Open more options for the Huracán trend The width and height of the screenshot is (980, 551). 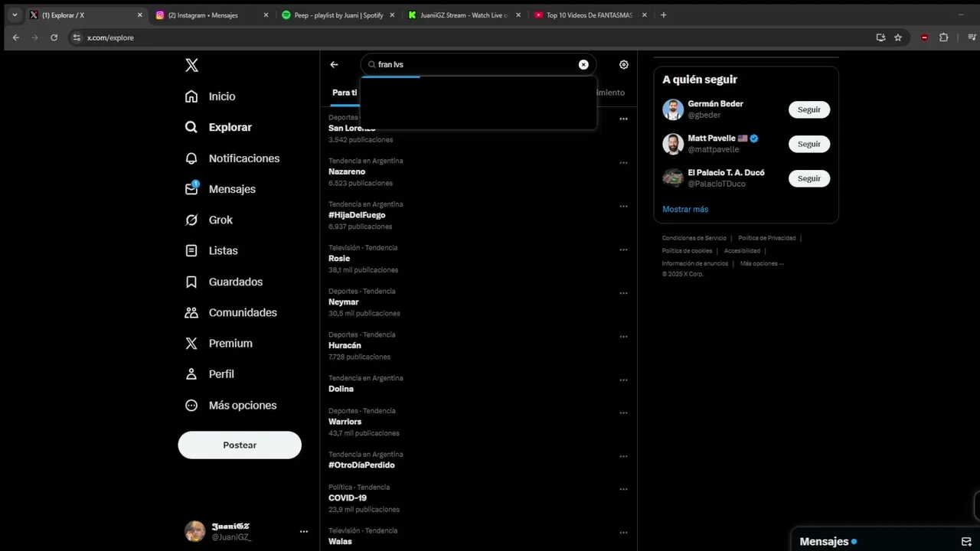pos(624,336)
